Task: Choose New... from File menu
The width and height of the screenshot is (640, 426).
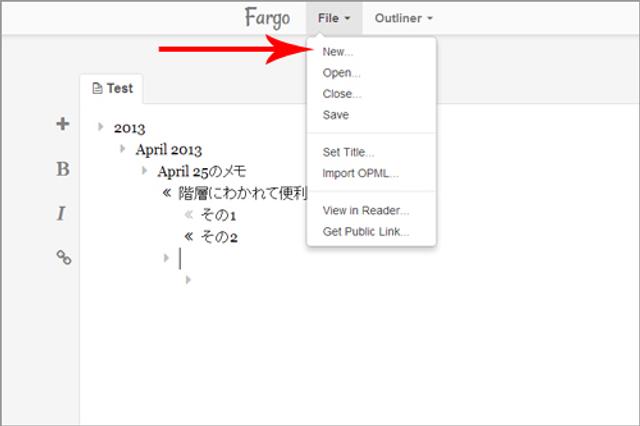Action: 338,52
